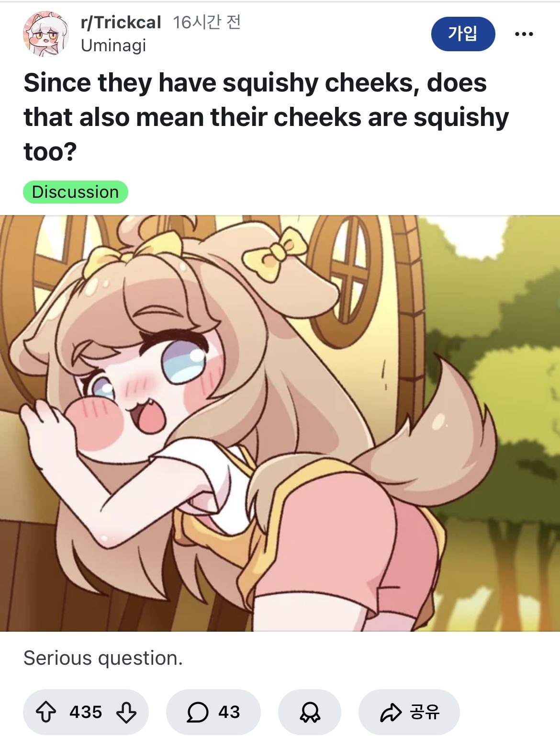Upvote the squishy cheeks post
The image size is (560, 739).
click(46, 712)
